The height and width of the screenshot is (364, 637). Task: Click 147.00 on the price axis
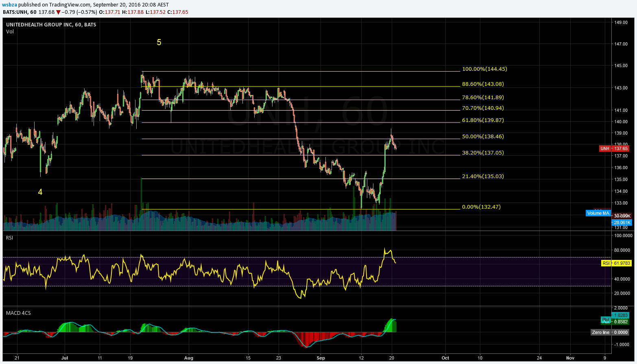point(621,44)
